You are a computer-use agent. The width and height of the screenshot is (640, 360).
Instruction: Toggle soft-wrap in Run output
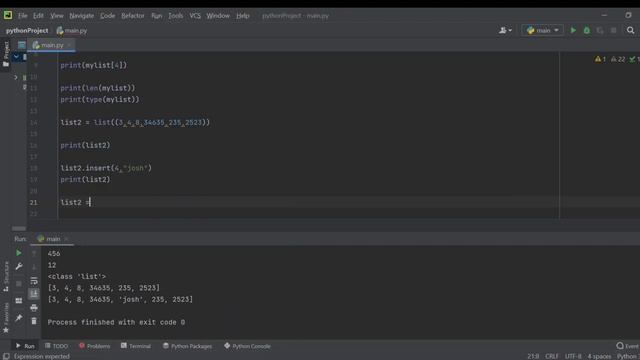tap(34, 280)
